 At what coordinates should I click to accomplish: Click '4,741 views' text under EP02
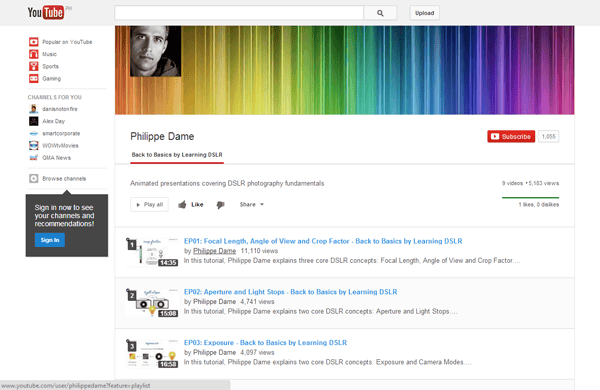point(258,302)
